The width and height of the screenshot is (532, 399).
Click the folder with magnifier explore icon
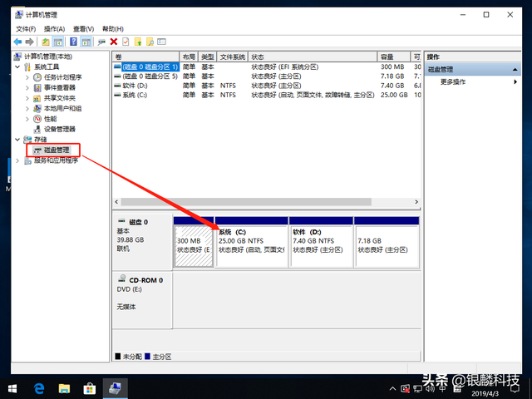pos(150,42)
